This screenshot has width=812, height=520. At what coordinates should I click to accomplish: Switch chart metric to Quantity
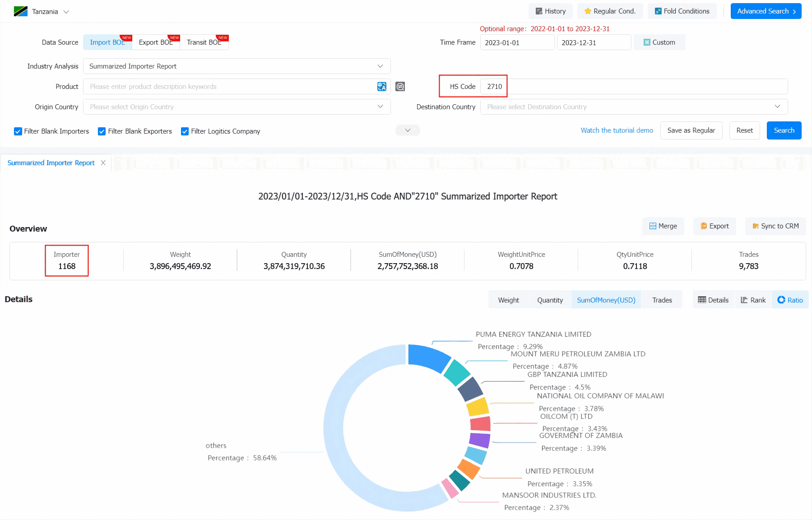click(x=550, y=300)
